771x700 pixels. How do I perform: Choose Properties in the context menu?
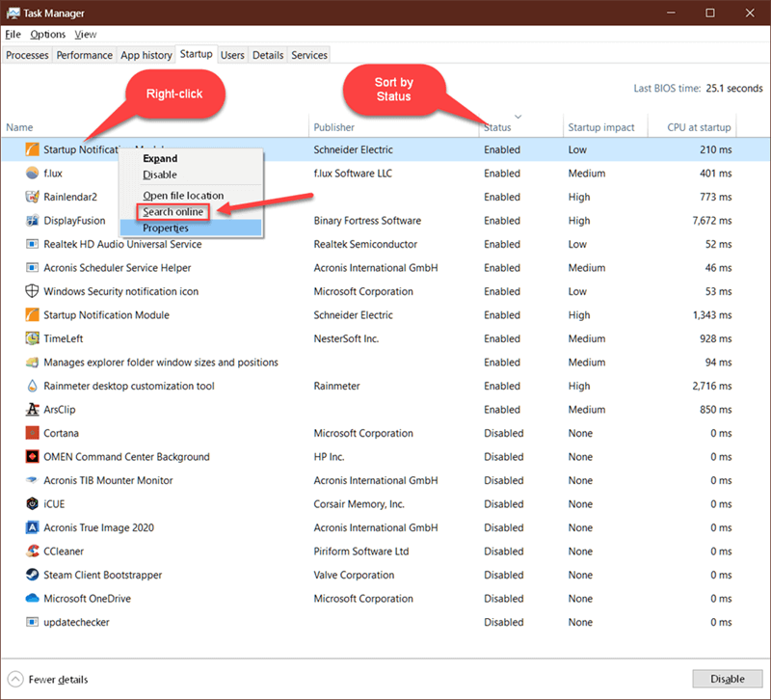190,228
